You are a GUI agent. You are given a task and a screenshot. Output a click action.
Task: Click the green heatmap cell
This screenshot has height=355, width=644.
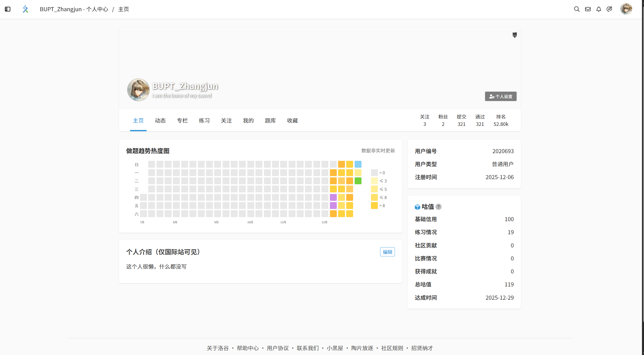point(358,181)
